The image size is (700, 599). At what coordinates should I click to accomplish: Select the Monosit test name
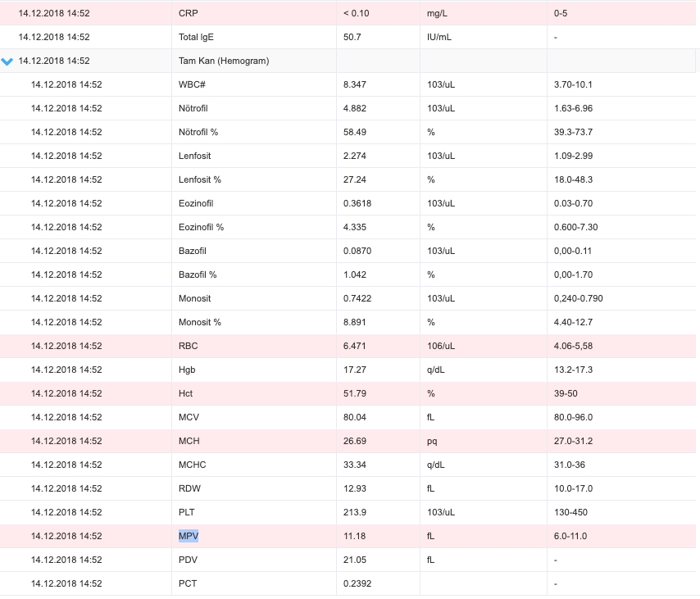point(194,298)
